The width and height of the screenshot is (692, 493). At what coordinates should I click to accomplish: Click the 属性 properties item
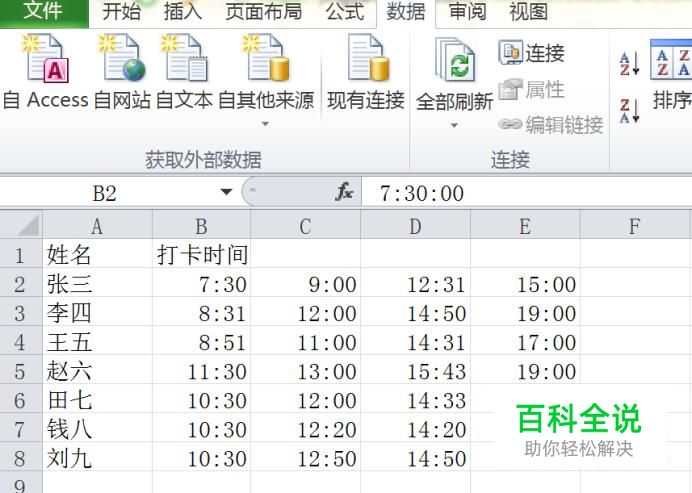(532, 90)
